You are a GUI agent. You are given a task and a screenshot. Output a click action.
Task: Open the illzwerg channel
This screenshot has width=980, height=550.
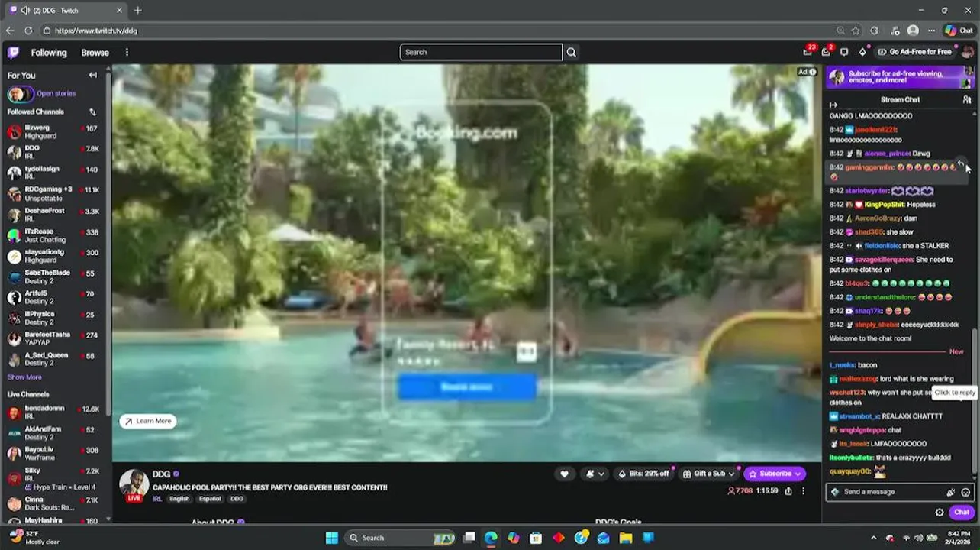click(x=53, y=131)
